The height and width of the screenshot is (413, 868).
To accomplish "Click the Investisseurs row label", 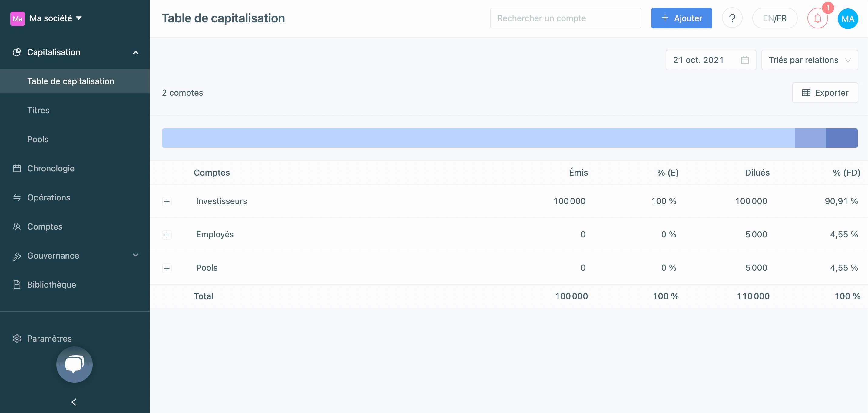I will point(221,201).
